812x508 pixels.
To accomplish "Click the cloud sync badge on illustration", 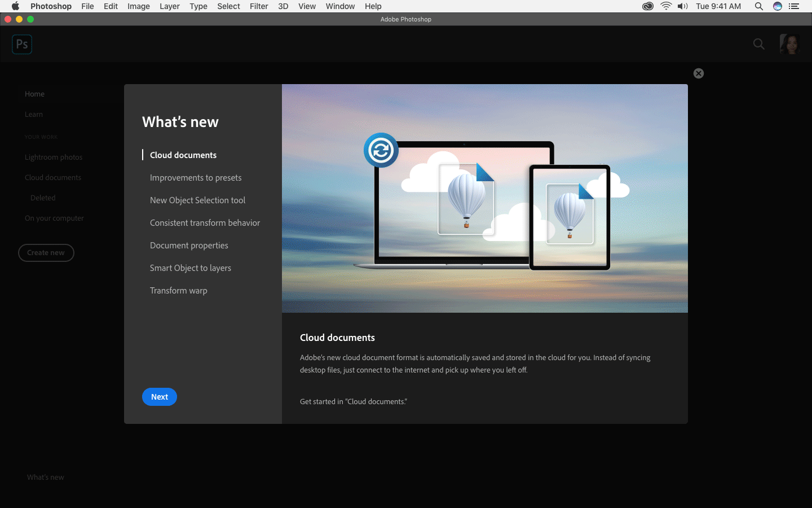I will [381, 150].
